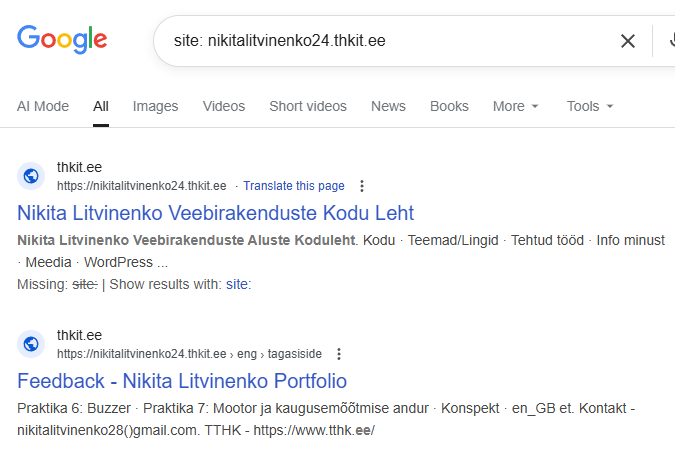This screenshot has height=460, width=675.
Task: Go to the News tab
Action: click(x=388, y=106)
